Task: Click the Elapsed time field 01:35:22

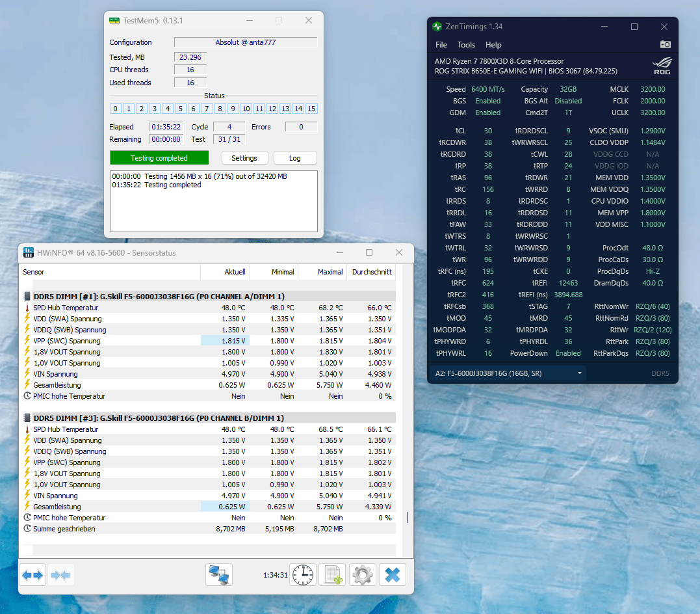Action: tap(166, 127)
